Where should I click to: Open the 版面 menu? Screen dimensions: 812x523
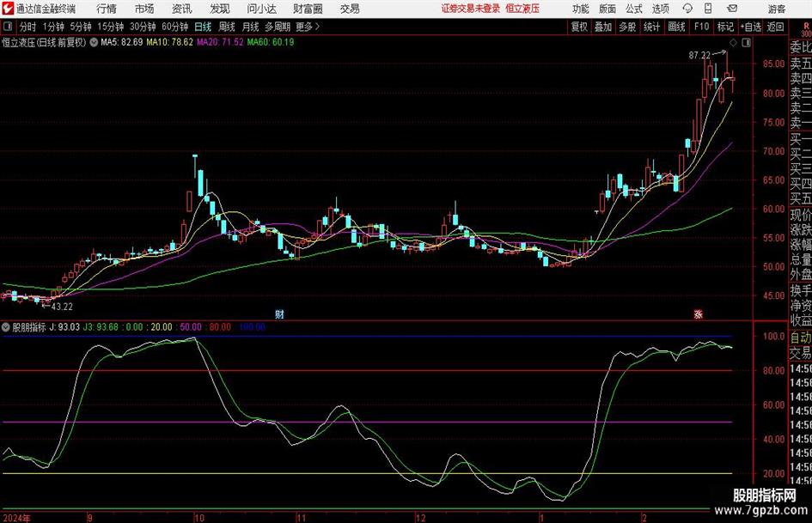click(607, 9)
